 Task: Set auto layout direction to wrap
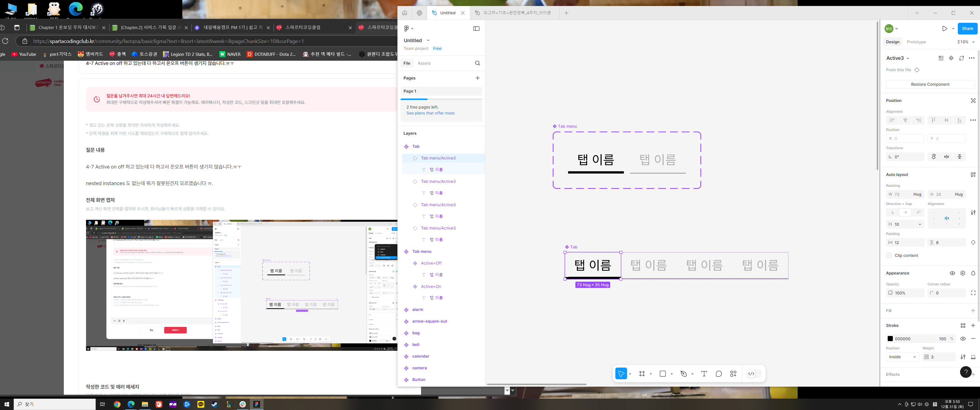coord(918,213)
